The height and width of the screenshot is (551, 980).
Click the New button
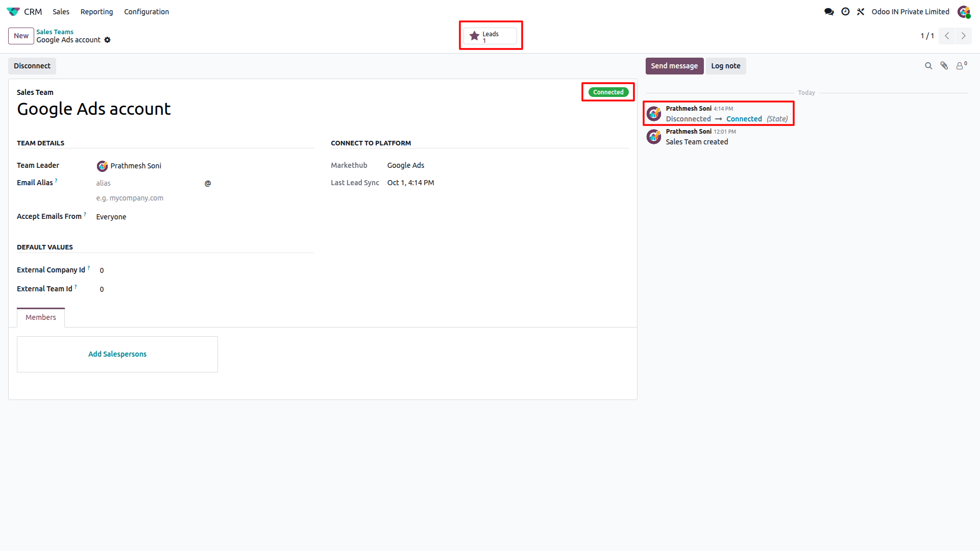(21, 36)
